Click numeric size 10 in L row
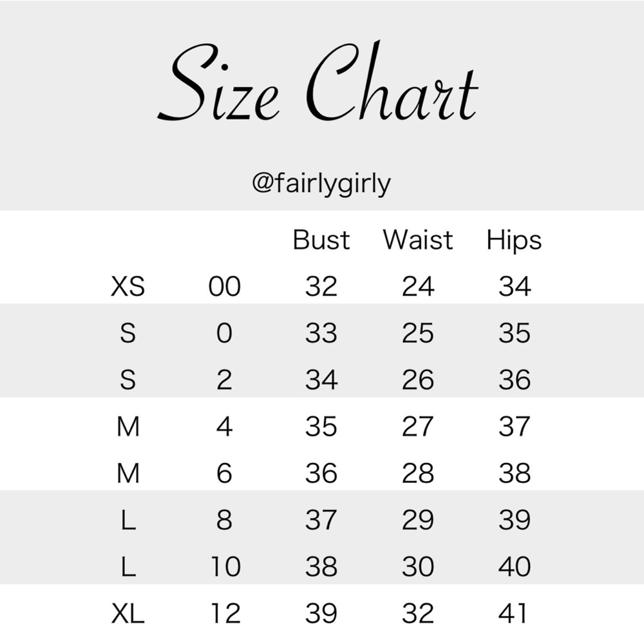The height and width of the screenshot is (644, 644). click(x=225, y=567)
